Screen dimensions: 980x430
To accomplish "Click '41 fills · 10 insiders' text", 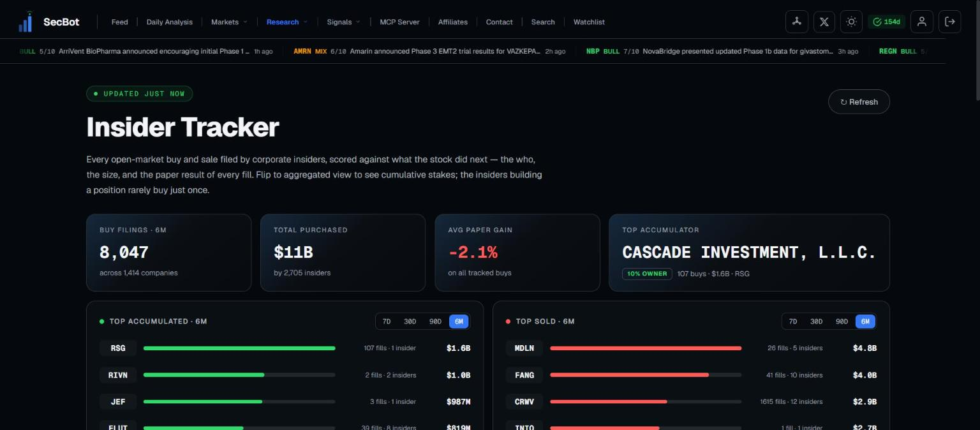I will 794,375.
